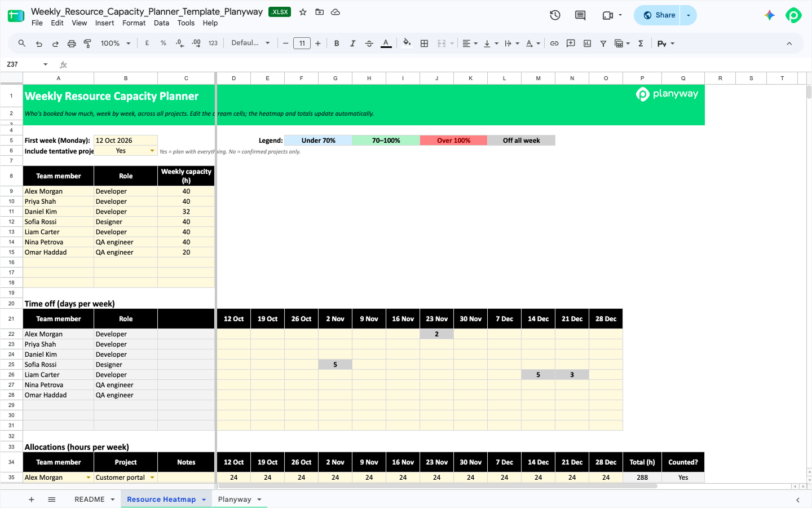Open the text color picker
812x508 pixels.
click(x=386, y=43)
